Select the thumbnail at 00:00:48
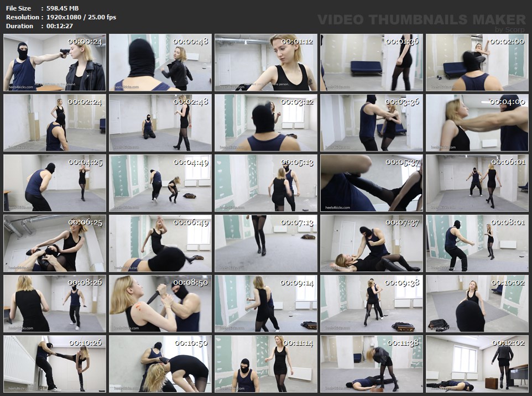This screenshot has height=396, width=532. pyautogui.click(x=160, y=62)
